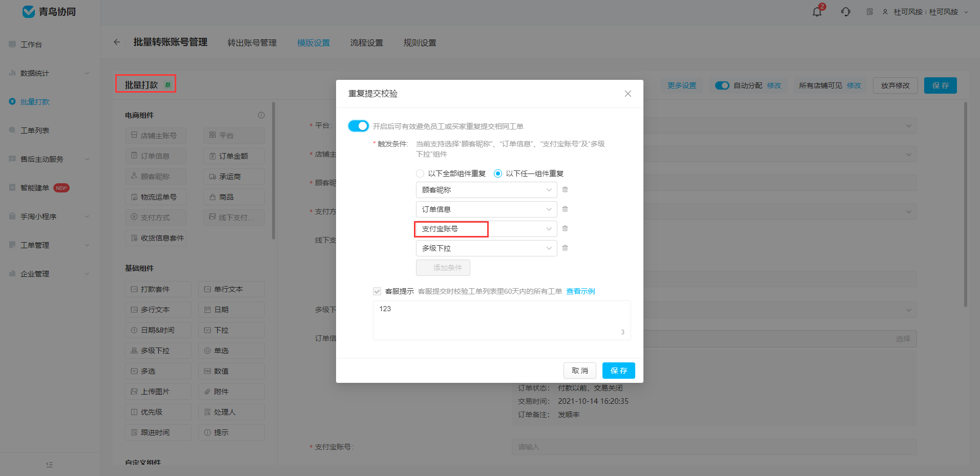Add the 订单金额 component

pyautogui.click(x=234, y=156)
